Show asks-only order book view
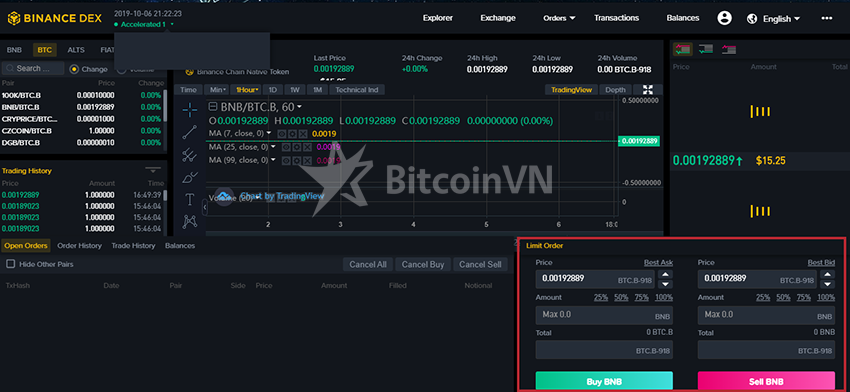This screenshot has width=850, height=392. pyautogui.click(x=728, y=49)
